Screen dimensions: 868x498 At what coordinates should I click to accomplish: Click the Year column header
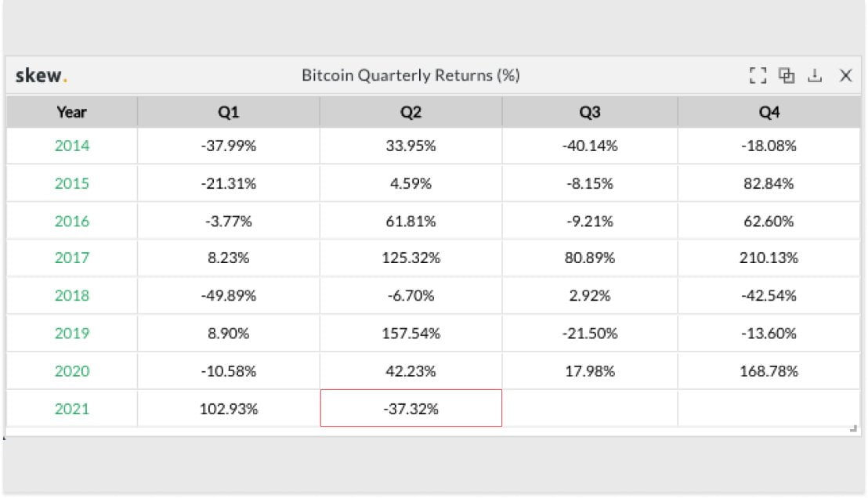(71, 112)
